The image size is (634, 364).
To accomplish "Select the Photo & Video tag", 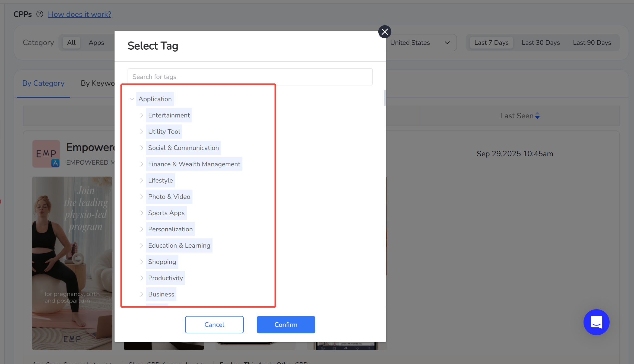I will pyautogui.click(x=169, y=197).
